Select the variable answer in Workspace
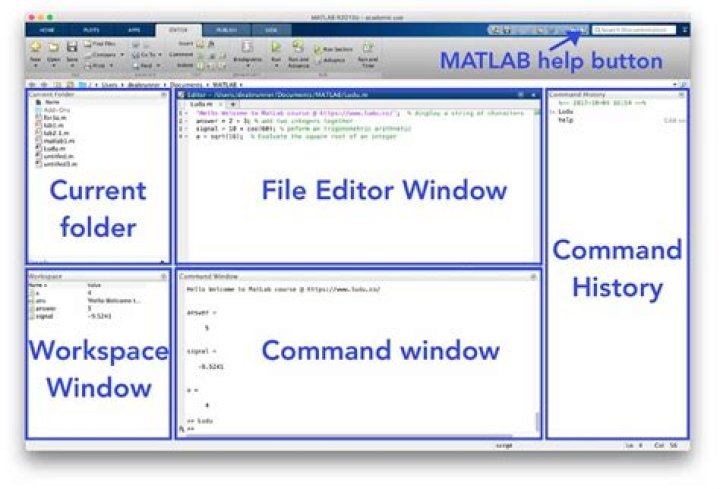This screenshot has height=489, width=720. pyautogui.click(x=45, y=309)
